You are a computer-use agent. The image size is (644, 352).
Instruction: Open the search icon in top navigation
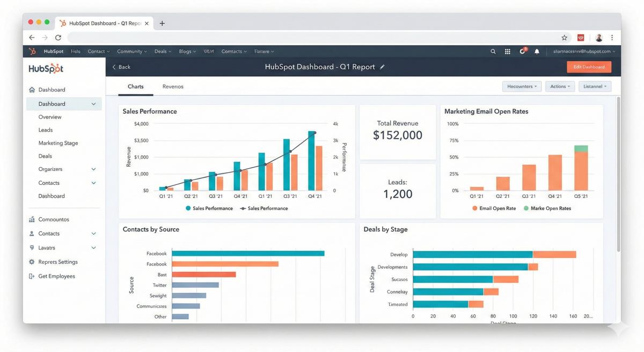493,51
